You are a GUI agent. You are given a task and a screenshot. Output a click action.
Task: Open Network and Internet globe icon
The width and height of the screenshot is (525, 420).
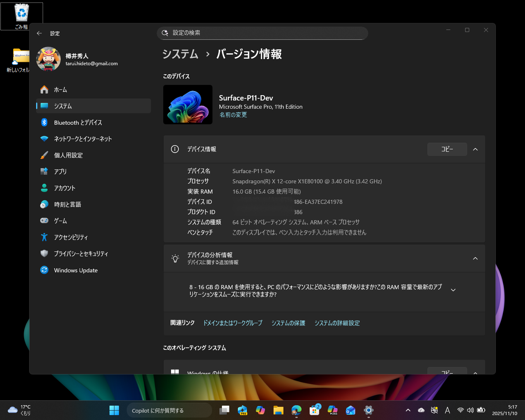(x=45, y=139)
